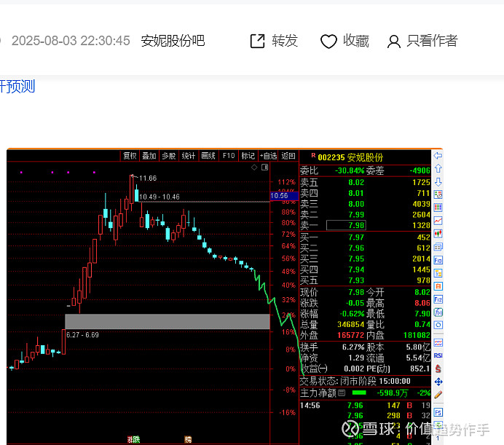Click the orange document icon in sidebar
Viewport: 504px width, 445px height.
(438, 286)
